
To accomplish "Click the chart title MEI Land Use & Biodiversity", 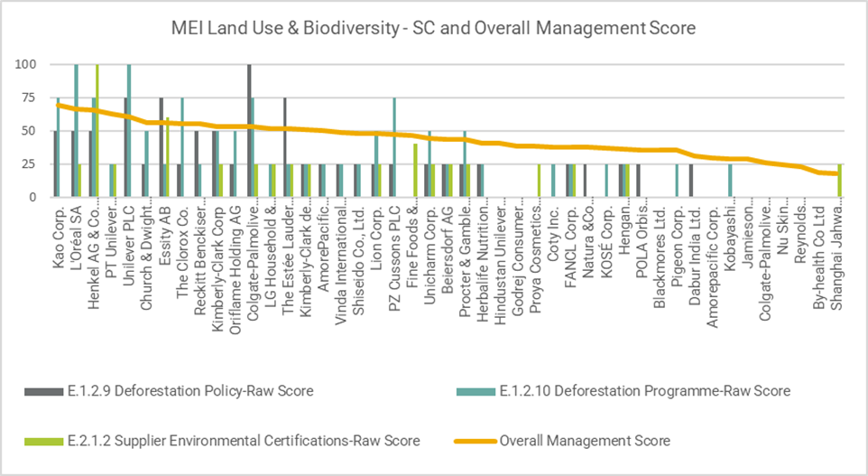I will 434,28.
